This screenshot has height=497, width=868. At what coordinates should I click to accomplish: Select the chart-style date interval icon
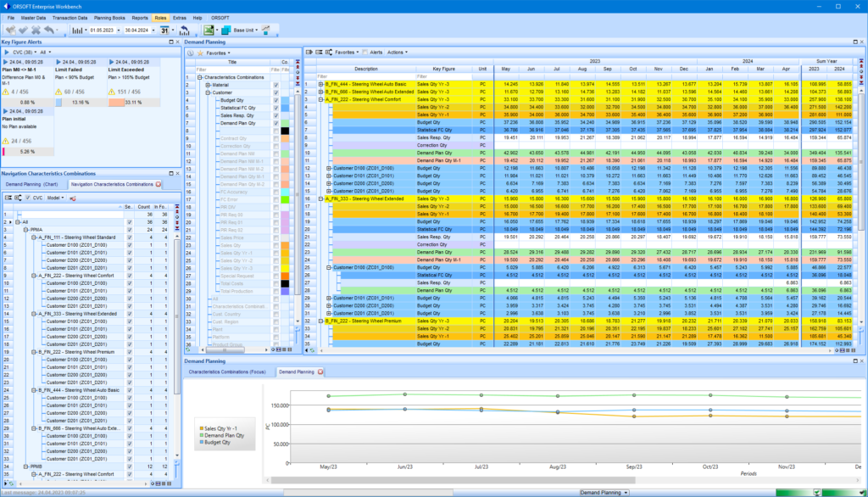pyautogui.click(x=78, y=30)
